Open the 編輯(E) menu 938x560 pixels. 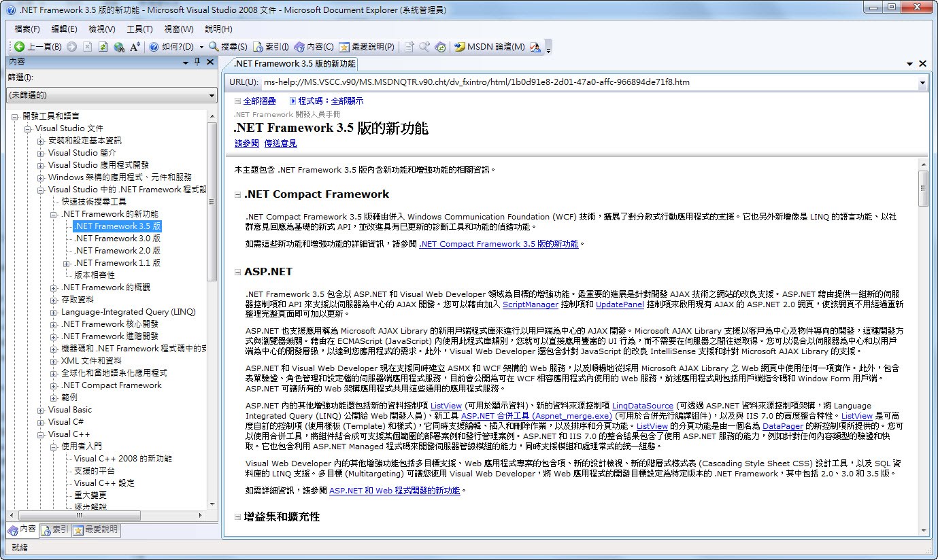coord(65,29)
